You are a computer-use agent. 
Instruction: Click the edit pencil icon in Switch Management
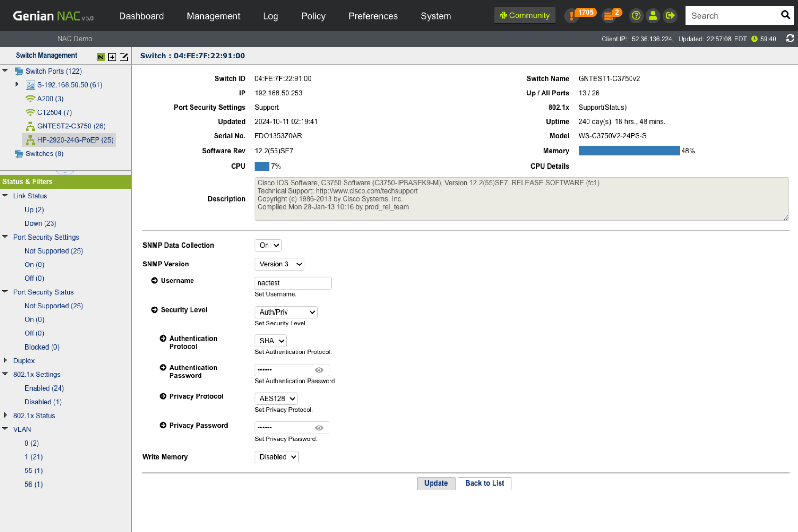(x=123, y=57)
